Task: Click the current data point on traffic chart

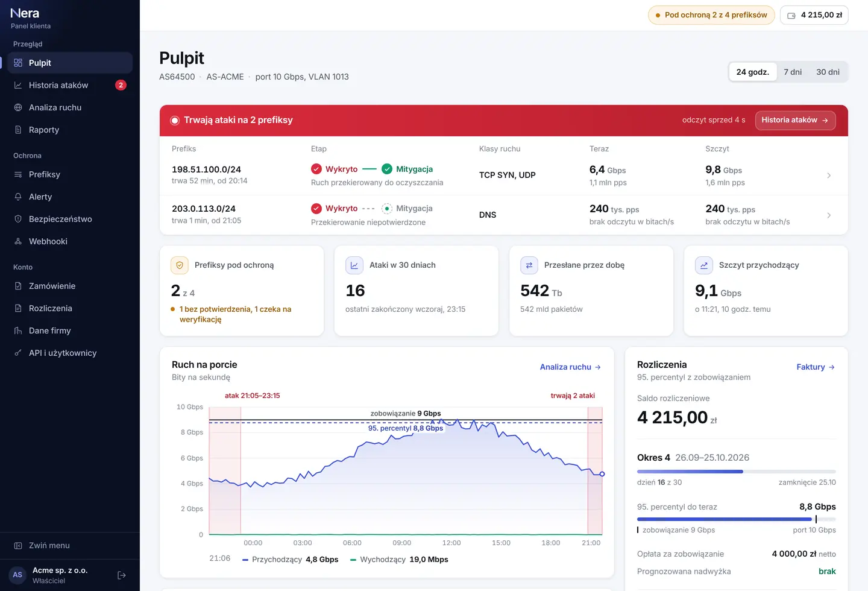Action: point(602,474)
